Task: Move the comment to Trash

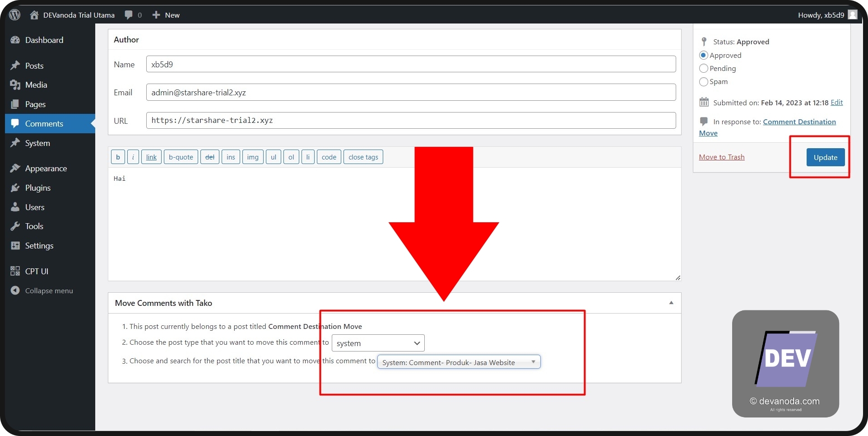Action: click(722, 157)
